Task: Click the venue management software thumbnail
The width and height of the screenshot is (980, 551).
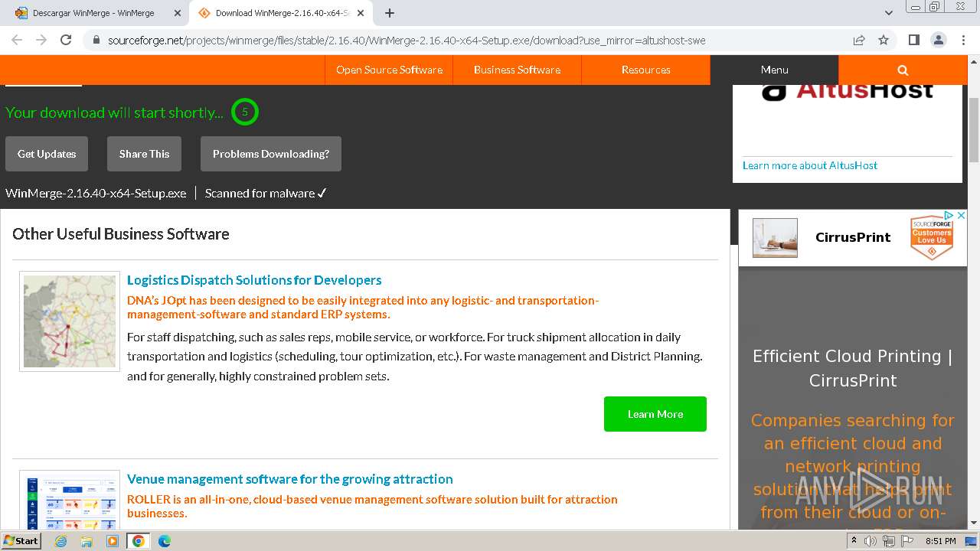Action: click(x=70, y=500)
